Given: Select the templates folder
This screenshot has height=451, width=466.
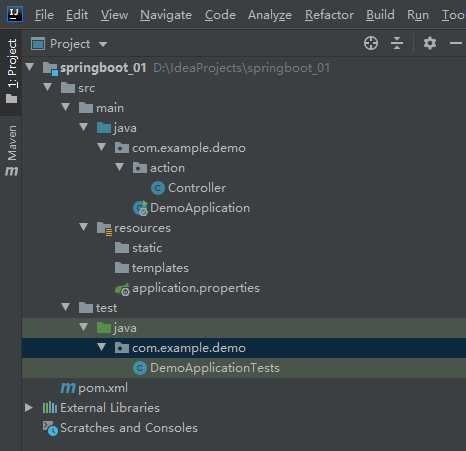Looking at the screenshot, I should pyautogui.click(x=160, y=268).
